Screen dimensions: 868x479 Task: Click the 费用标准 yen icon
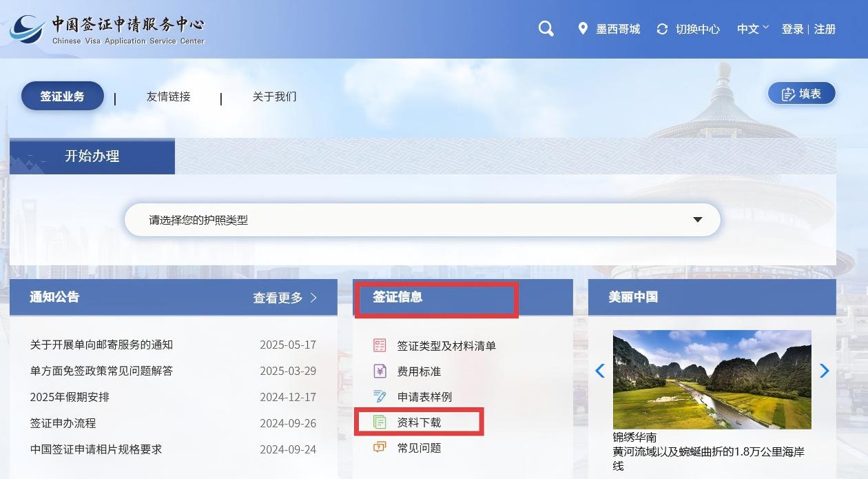(380, 371)
